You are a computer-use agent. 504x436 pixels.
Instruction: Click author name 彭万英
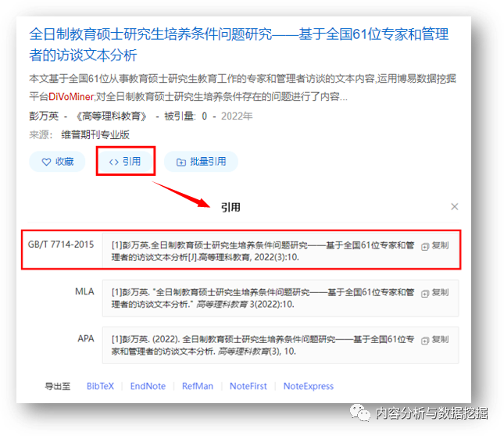coord(44,116)
